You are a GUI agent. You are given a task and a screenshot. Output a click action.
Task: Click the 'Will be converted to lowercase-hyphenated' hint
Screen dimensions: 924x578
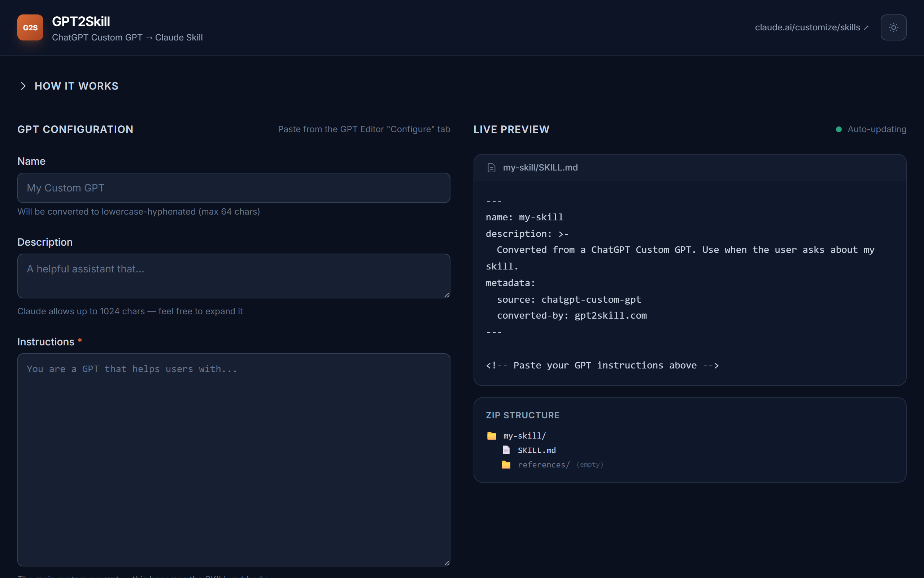tap(139, 211)
